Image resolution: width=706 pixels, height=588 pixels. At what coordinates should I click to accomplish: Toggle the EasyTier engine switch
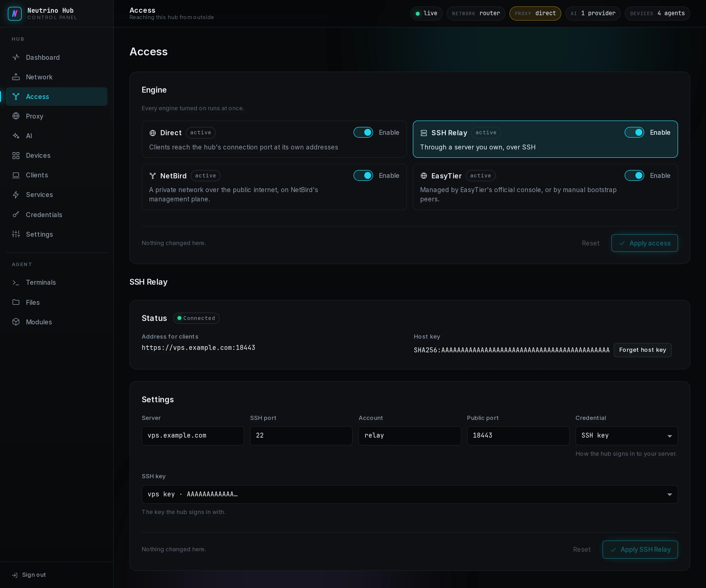pos(634,175)
